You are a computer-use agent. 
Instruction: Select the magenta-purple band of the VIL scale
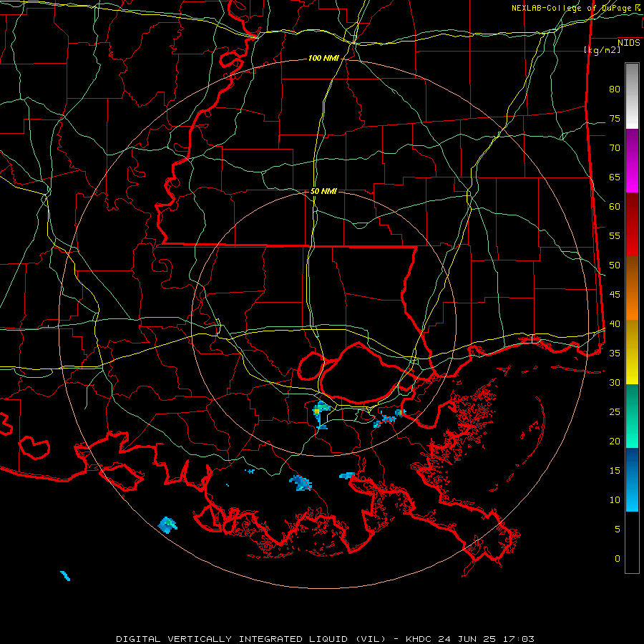pyautogui.click(x=632, y=161)
